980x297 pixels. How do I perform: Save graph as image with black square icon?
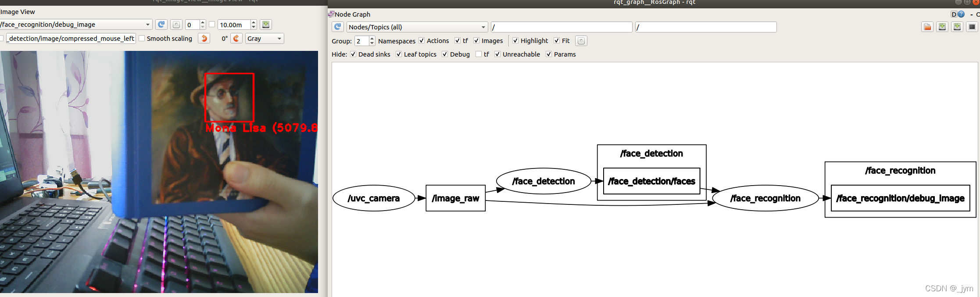(x=972, y=27)
